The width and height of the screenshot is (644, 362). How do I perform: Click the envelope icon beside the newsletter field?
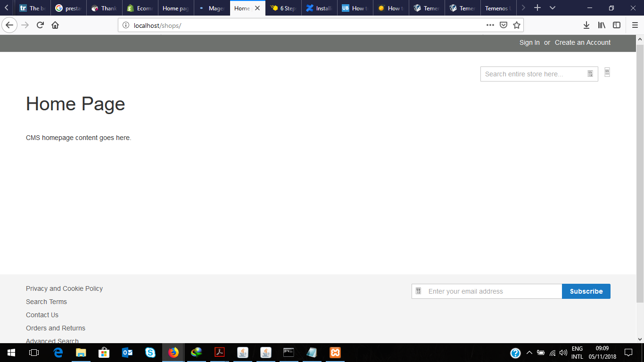[x=418, y=291]
